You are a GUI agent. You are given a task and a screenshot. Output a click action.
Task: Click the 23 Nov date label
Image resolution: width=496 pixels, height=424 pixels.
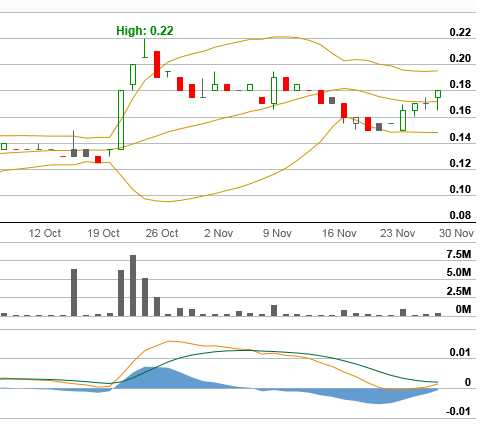[397, 233]
